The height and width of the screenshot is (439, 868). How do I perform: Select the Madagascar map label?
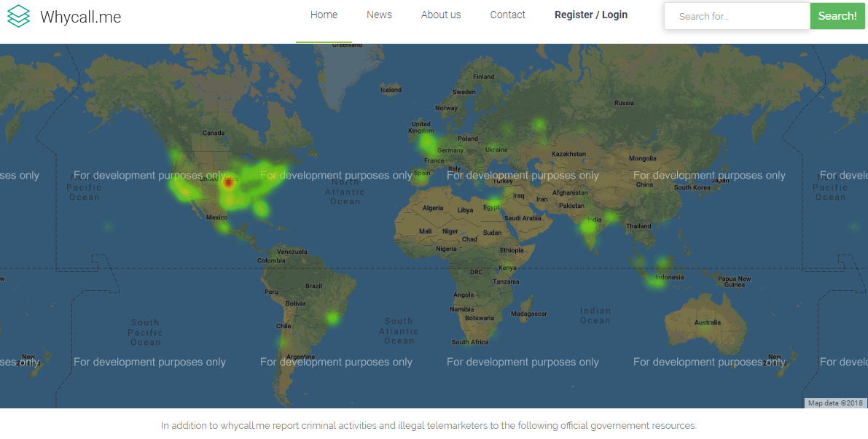[x=528, y=314]
